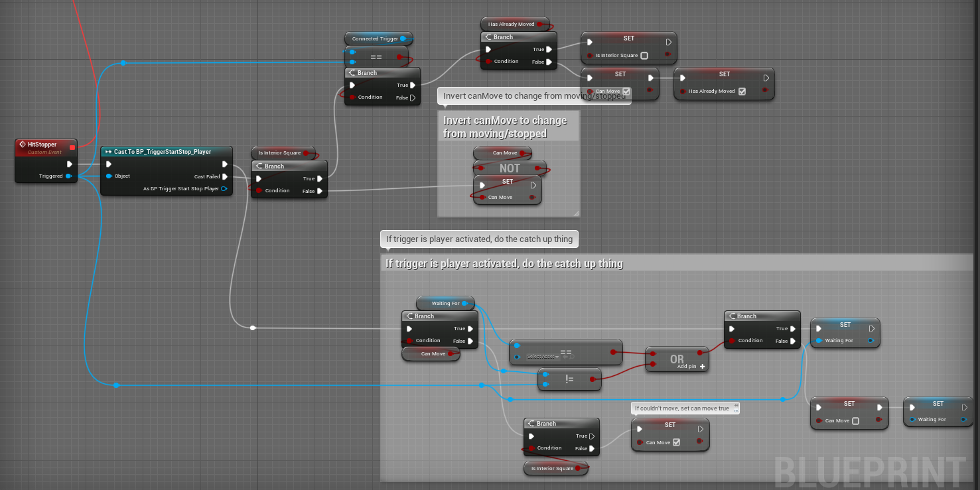Screen dimensions: 980x490
Task: Click the 'If trigger is player activated' comment box header
Action: click(675, 263)
